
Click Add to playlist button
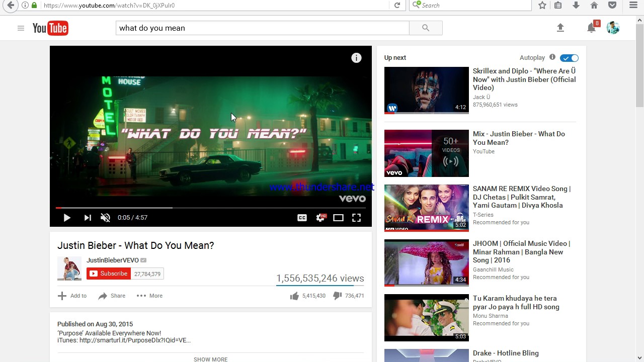(x=72, y=296)
